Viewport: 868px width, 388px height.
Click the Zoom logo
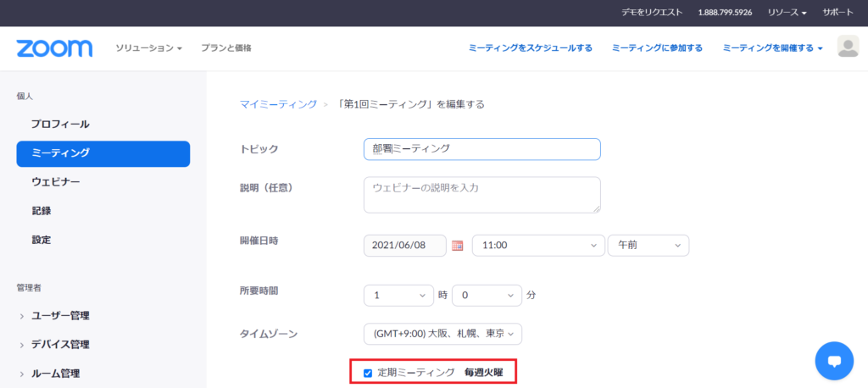(x=54, y=48)
